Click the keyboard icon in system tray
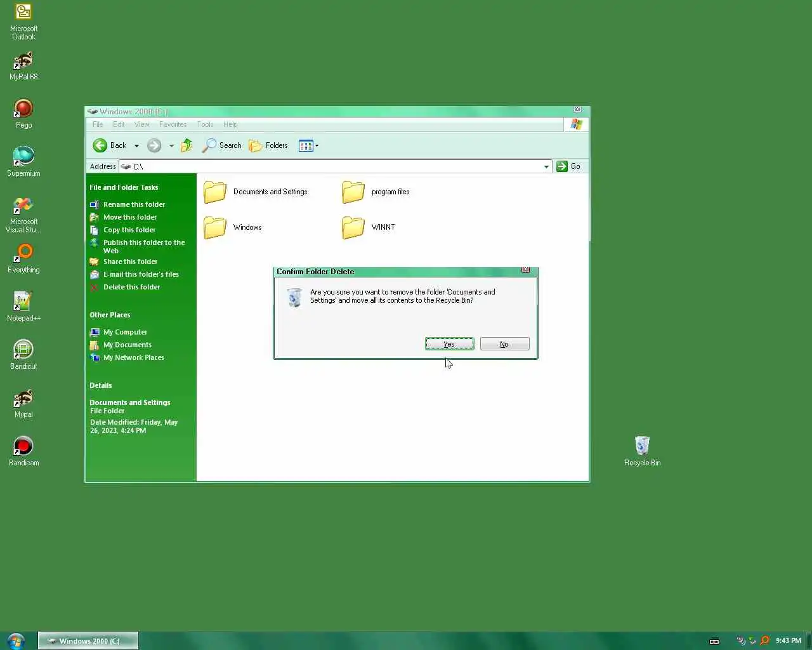This screenshot has height=650, width=812. point(714,641)
